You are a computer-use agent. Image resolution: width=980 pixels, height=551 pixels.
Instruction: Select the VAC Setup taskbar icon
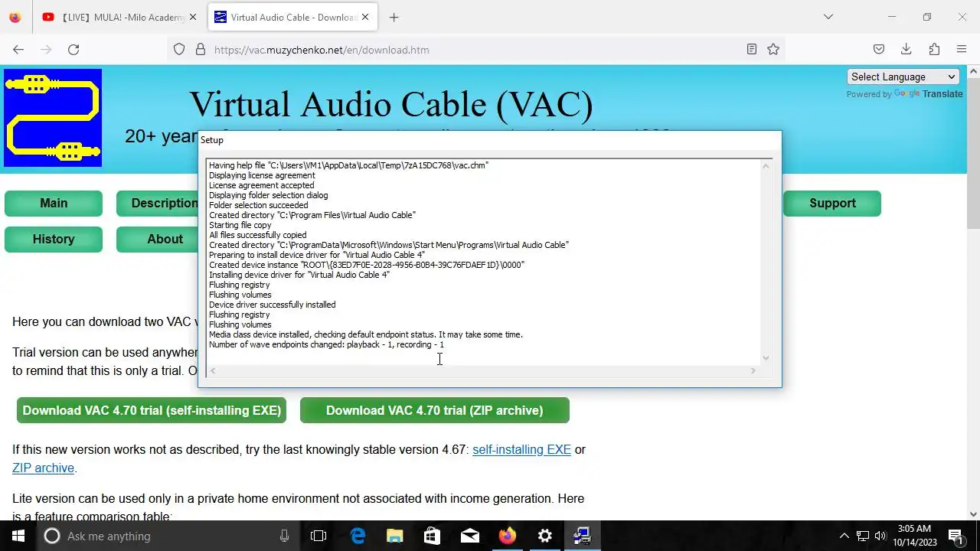coord(583,536)
